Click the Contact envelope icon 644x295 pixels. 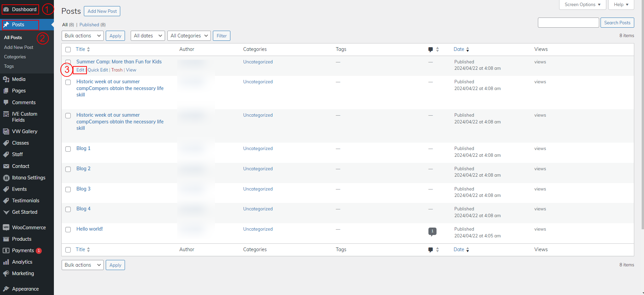[6, 166]
